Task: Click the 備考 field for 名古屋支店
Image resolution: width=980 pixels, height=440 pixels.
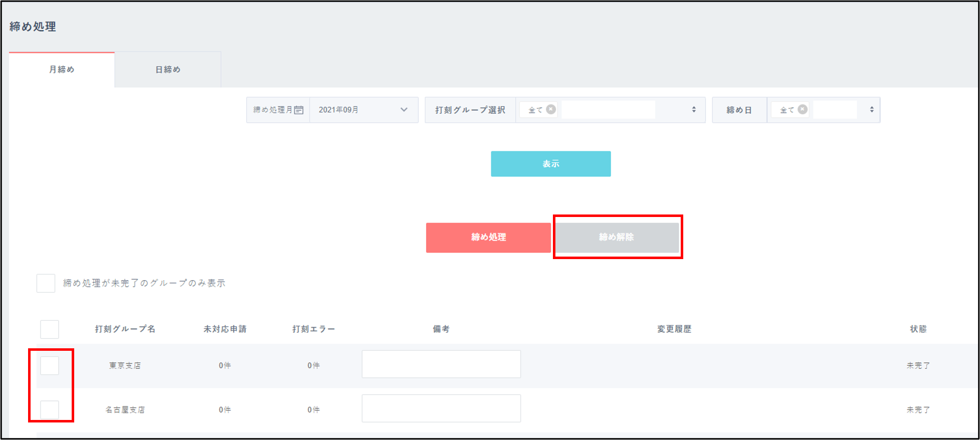Action: [x=441, y=408]
